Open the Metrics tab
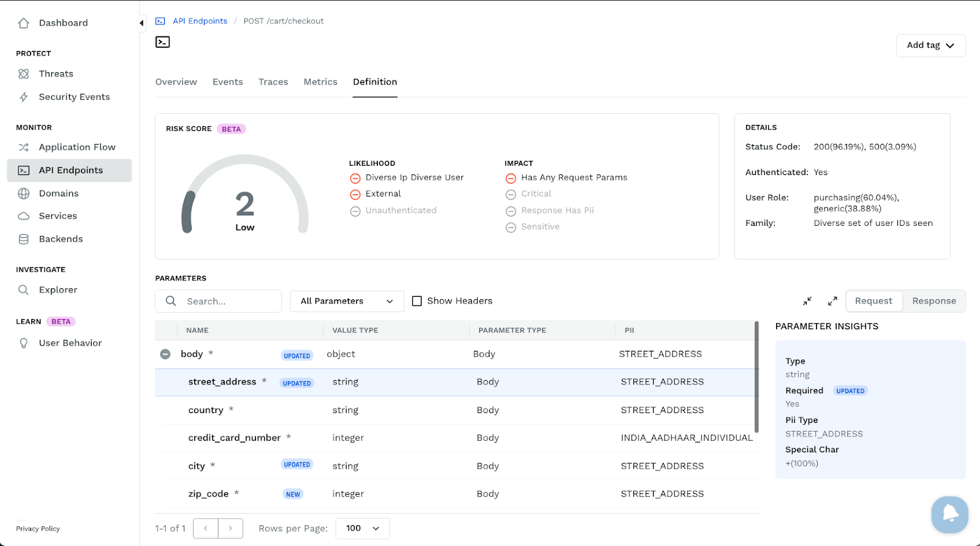The width and height of the screenshot is (980, 546). [x=320, y=82]
